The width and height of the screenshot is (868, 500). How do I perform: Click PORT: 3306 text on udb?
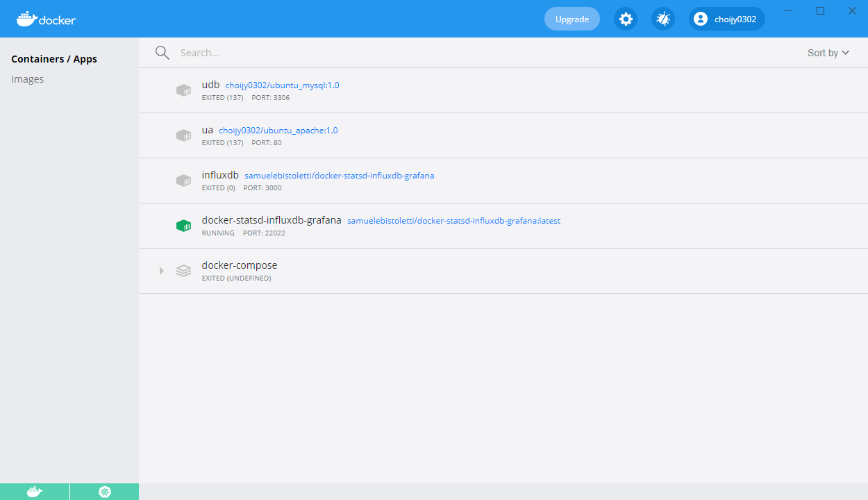tap(271, 98)
